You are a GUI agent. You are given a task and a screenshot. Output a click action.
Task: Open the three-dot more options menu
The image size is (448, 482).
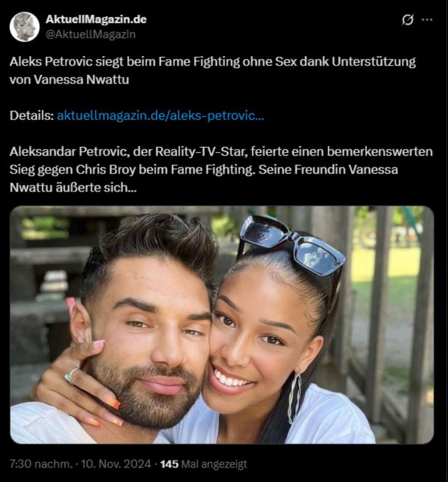(427, 20)
